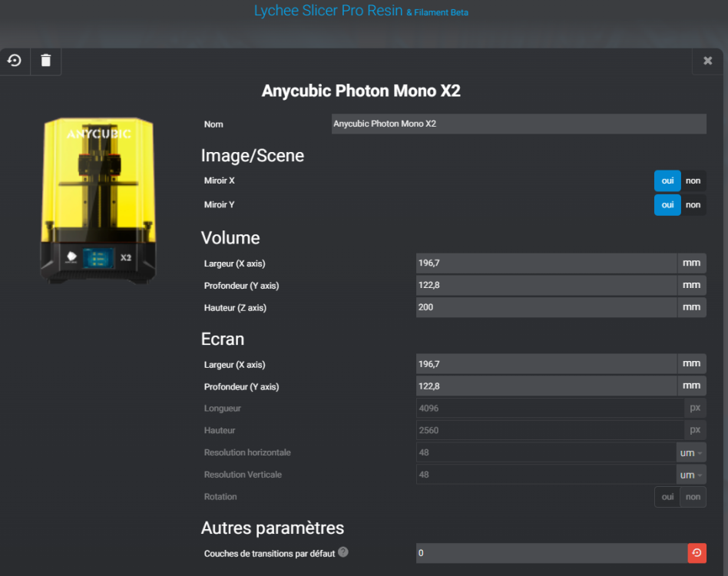Set Rotation to non
The width and height of the screenshot is (728, 576).
(693, 497)
